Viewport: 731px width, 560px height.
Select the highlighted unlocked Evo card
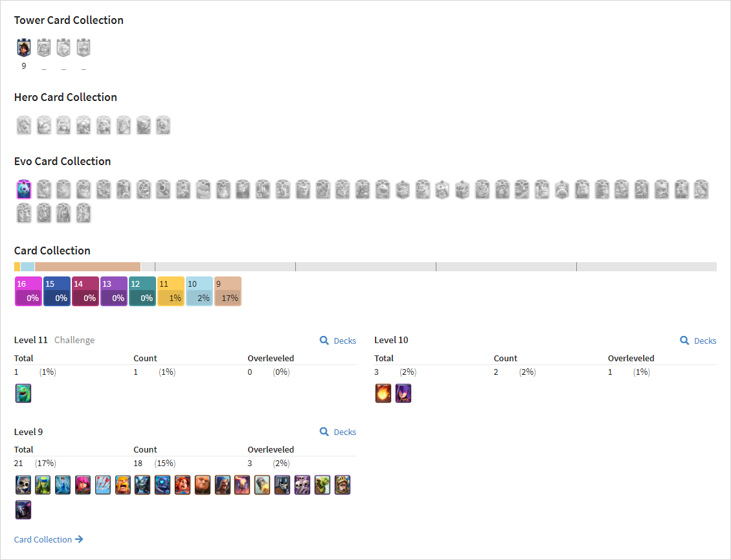[24, 189]
